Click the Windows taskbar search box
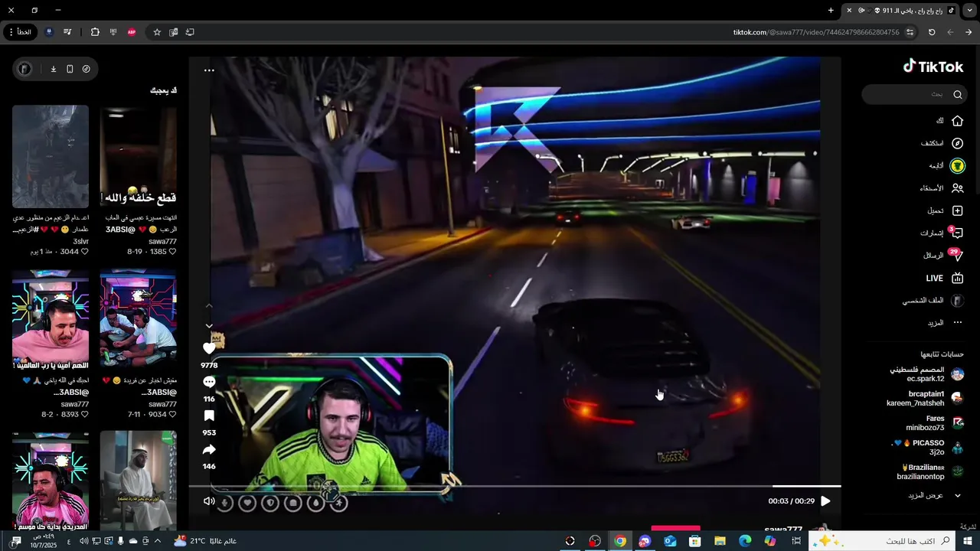This screenshot has width=980, height=551. coord(880,541)
